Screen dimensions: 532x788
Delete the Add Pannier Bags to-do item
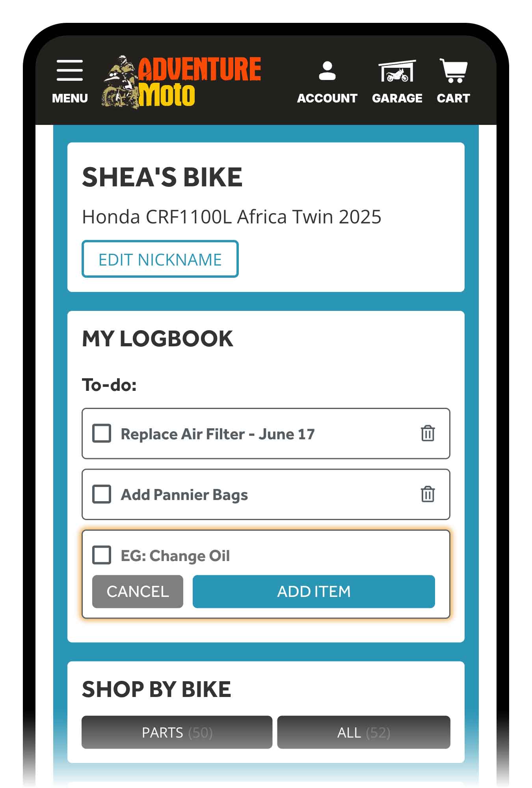coord(428,494)
